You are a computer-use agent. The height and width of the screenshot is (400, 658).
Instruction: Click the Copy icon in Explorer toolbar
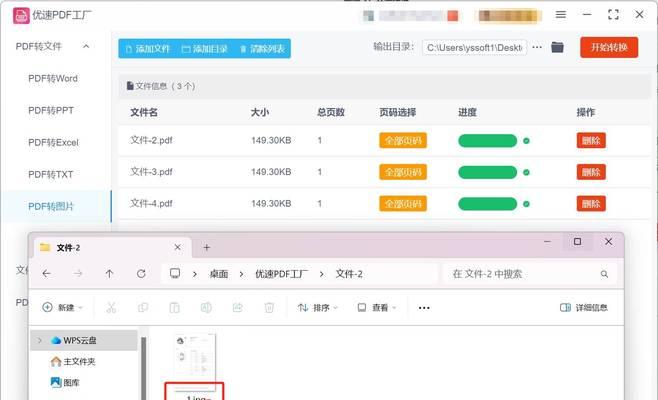coord(143,308)
